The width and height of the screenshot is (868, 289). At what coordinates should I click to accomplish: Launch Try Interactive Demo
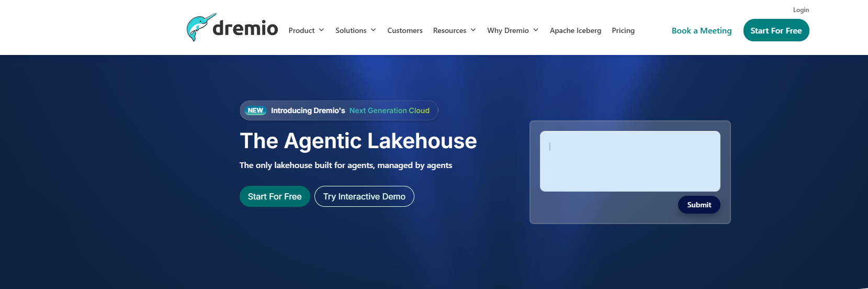pos(364,196)
